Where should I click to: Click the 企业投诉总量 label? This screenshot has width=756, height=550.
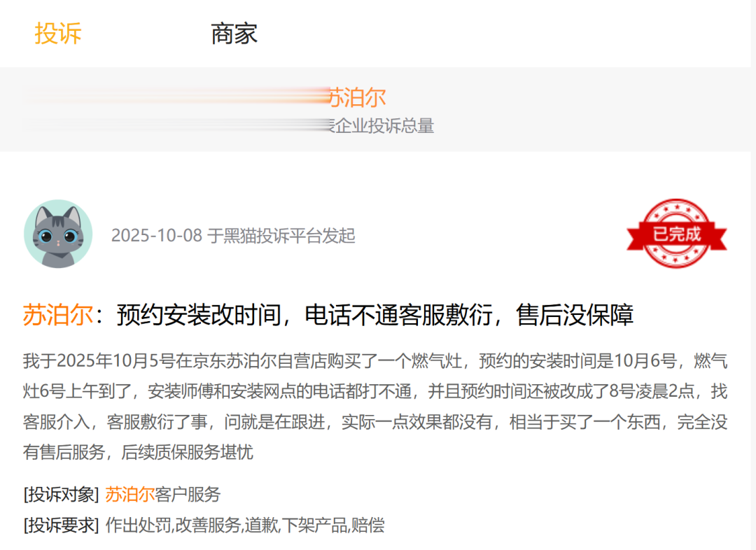tap(384, 126)
